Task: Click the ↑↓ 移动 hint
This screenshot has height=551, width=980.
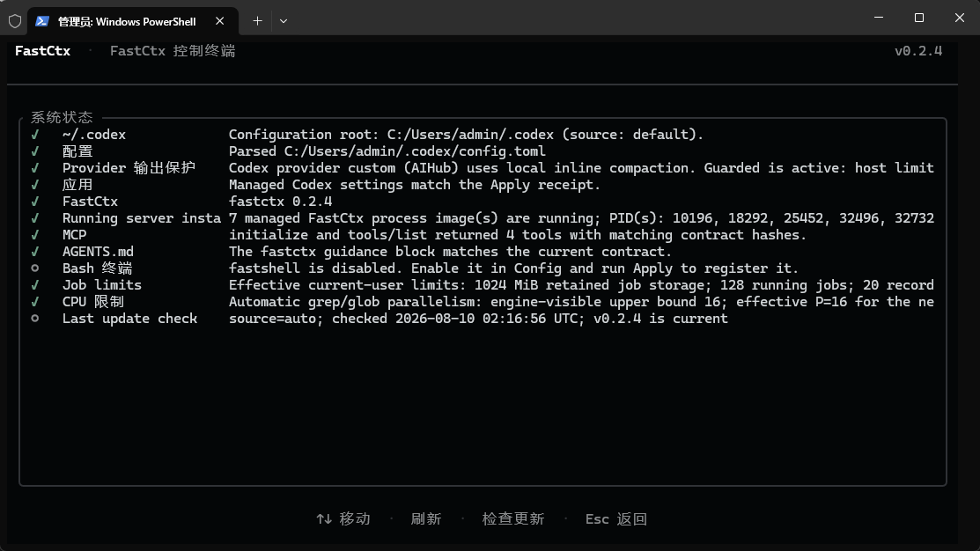Action: pos(343,518)
